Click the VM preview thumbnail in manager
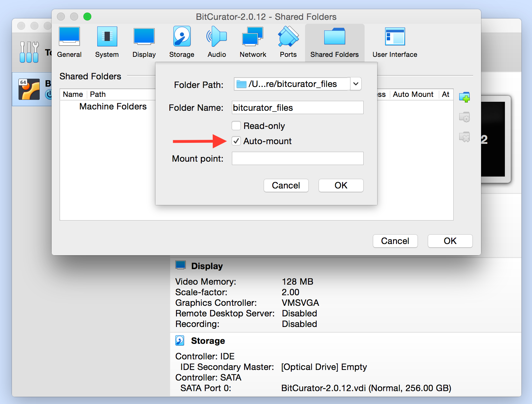Image resolution: width=532 pixels, height=404 pixels. [496, 139]
